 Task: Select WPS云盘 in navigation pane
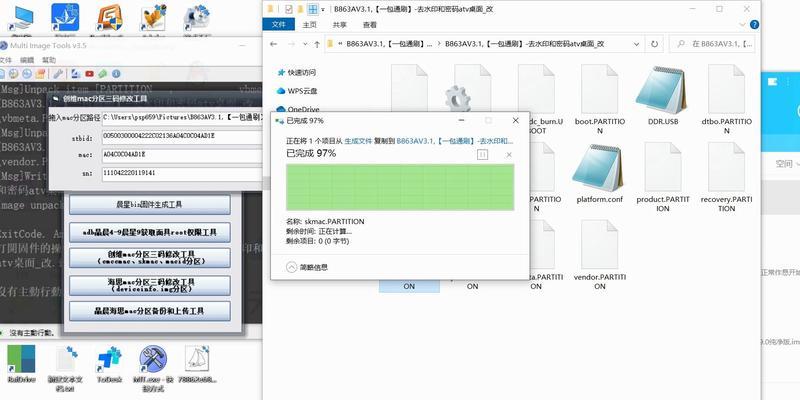coord(297,91)
